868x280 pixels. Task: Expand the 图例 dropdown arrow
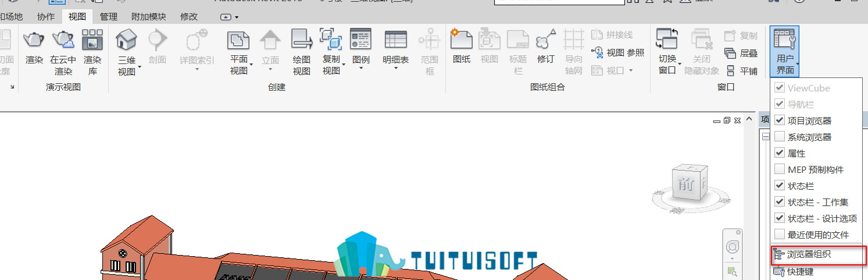point(360,69)
